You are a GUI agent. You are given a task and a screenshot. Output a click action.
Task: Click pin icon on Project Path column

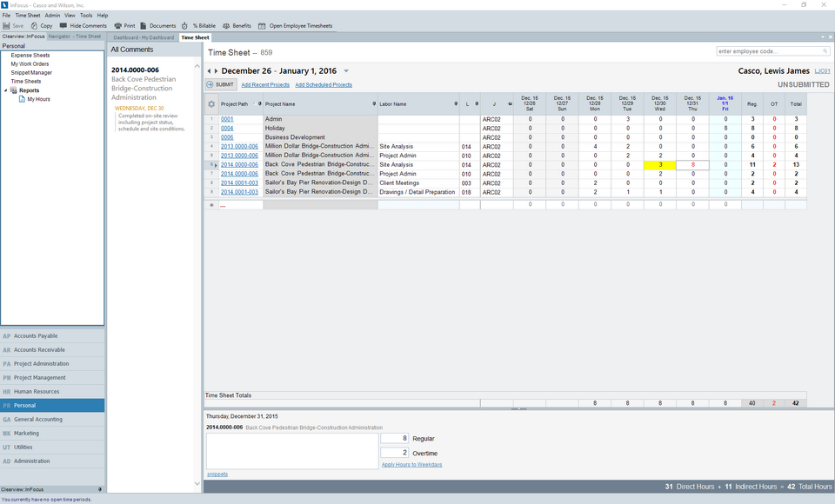260,103
